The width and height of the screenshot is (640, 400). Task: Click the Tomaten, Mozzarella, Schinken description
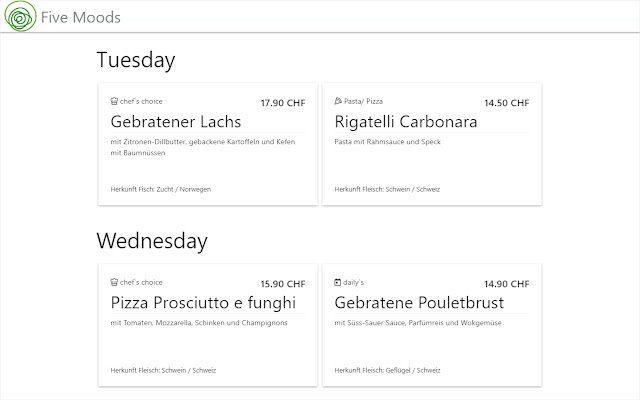tap(199, 323)
